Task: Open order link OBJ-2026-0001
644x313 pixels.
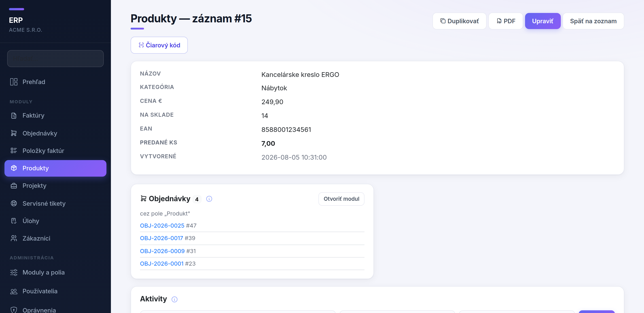Action: [x=162, y=264]
